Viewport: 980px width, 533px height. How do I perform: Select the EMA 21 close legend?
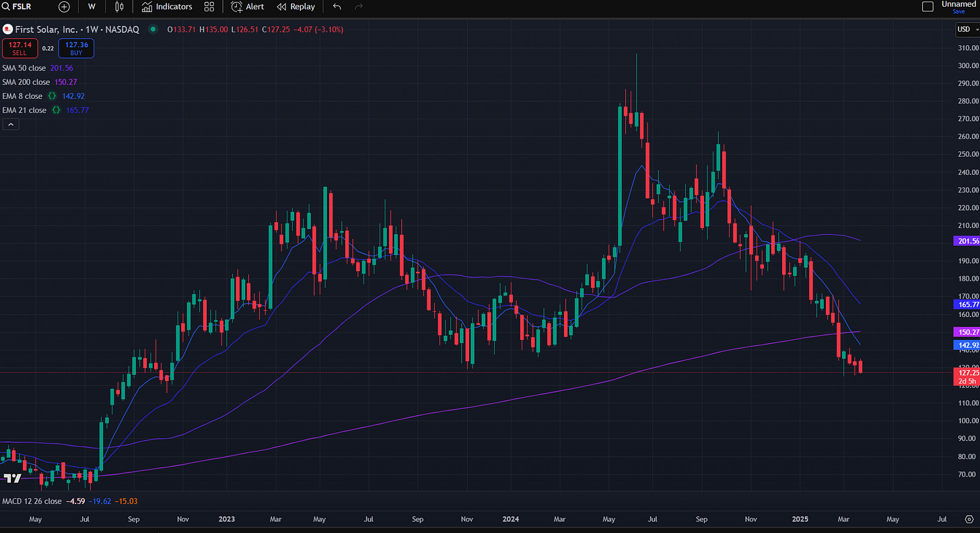pos(24,110)
